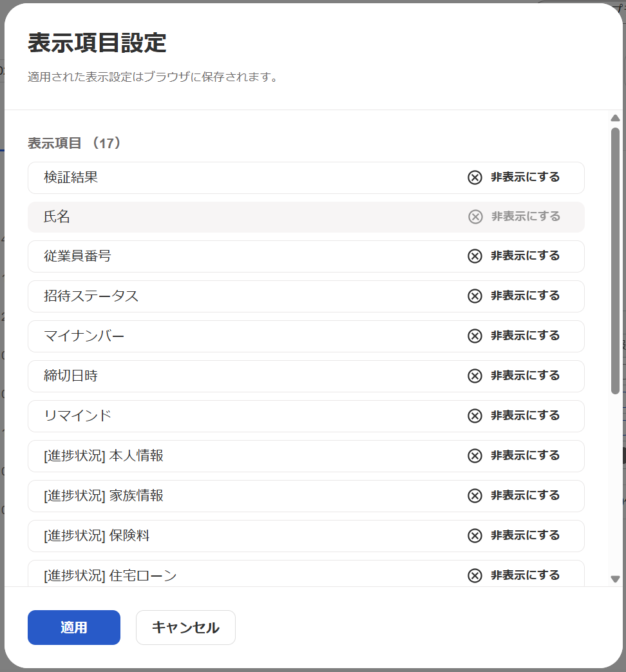Select the 氏名 row label
Image resolution: width=626 pixels, height=672 pixels.
pyautogui.click(x=57, y=217)
